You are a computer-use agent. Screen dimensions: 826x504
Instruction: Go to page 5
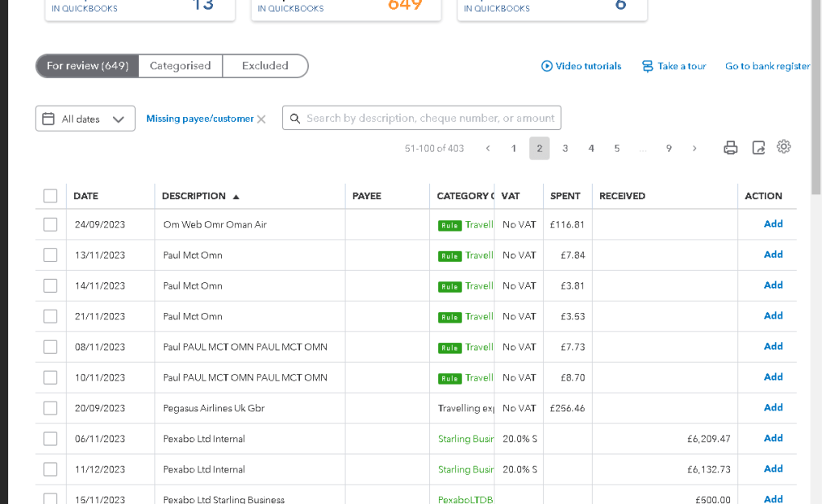pos(617,148)
